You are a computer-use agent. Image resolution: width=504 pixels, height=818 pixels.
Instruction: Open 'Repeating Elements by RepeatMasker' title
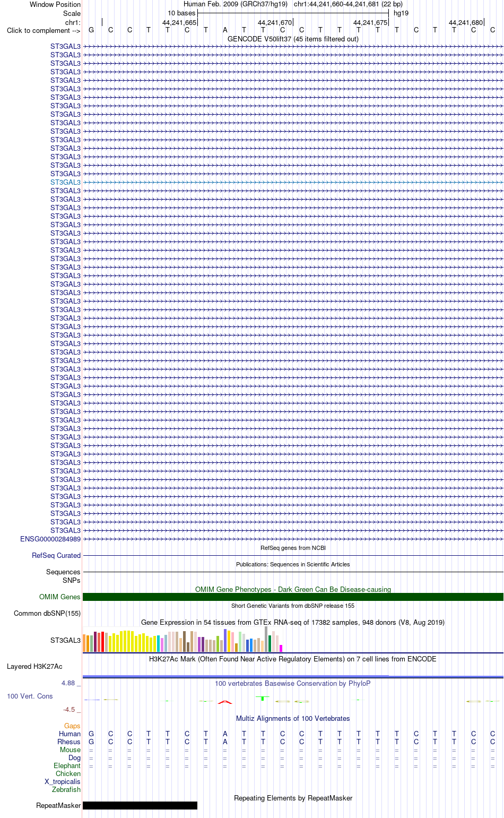tap(293, 798)
